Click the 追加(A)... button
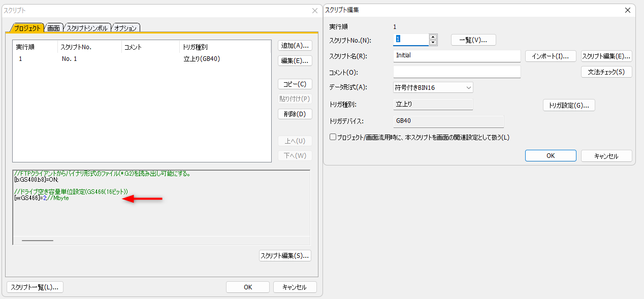 pos(295,45)
